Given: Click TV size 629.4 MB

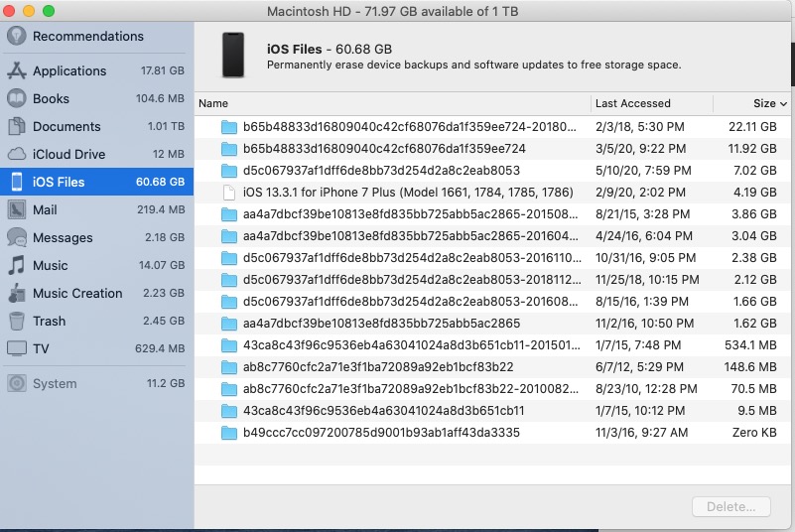Looking at the screenshot, I should pos(160,348).
